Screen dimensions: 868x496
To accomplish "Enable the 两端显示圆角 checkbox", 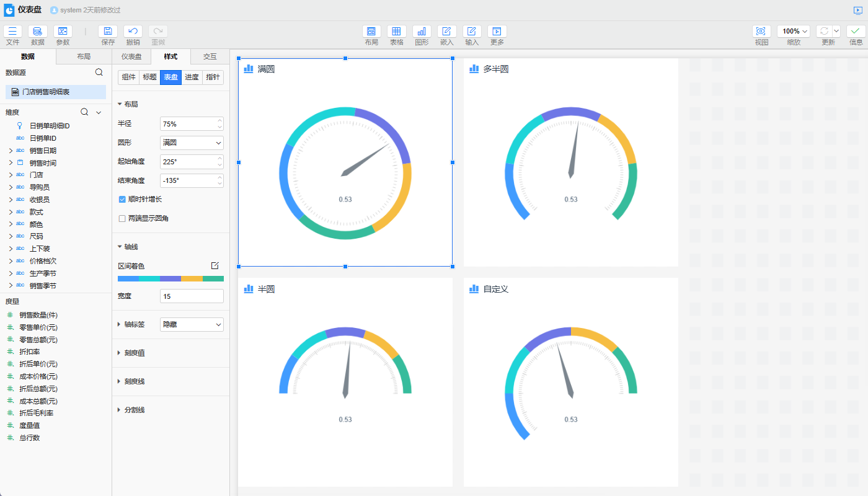I will click(122, 218).
